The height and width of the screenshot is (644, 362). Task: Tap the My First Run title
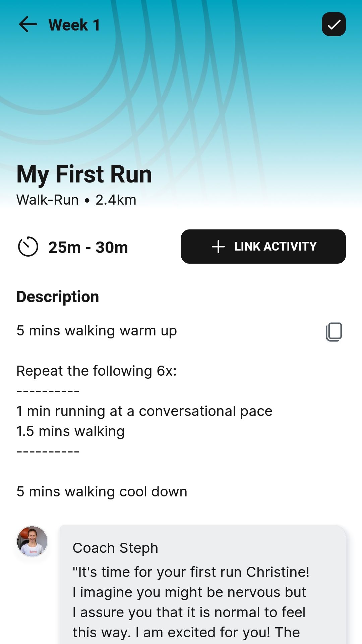84,174
